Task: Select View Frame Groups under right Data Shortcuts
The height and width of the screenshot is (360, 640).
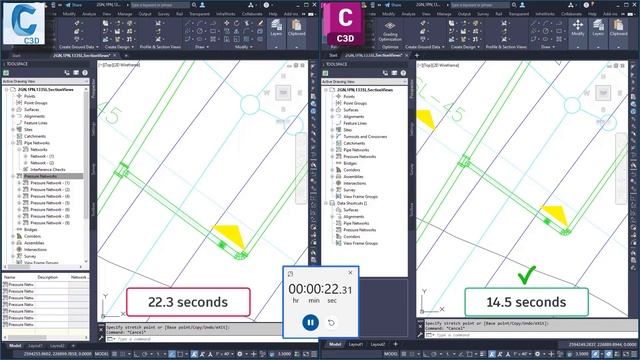Action: point(360,243)
